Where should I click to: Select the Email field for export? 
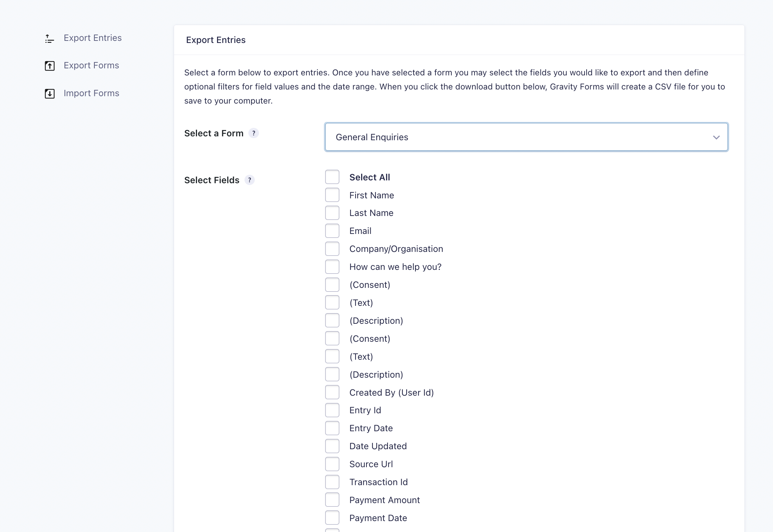[x=332, y=231]
